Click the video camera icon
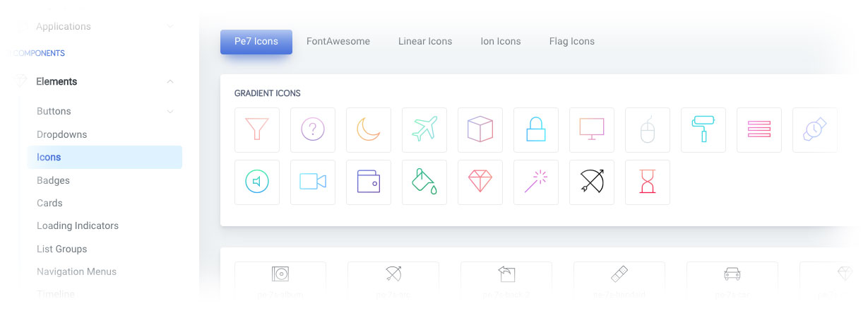Screen dimensions: 868x311 313,182
